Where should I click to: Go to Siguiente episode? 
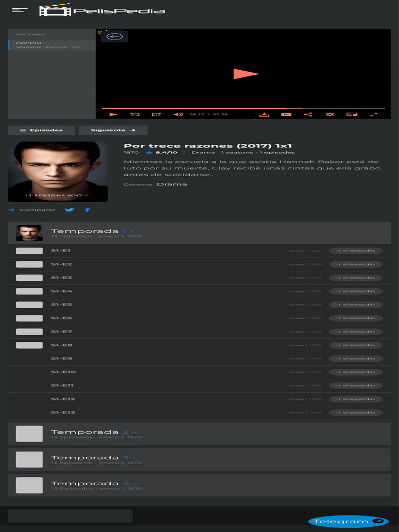coord(113,130)
